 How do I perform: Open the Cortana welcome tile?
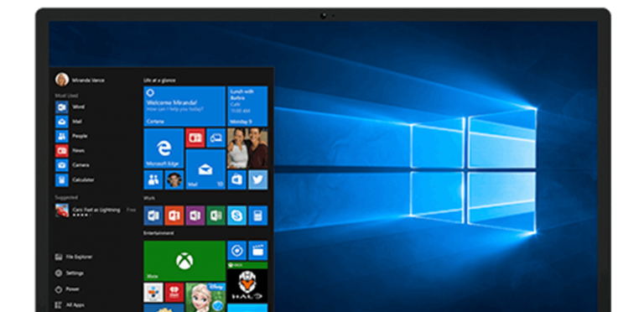[x=184, y=106]
